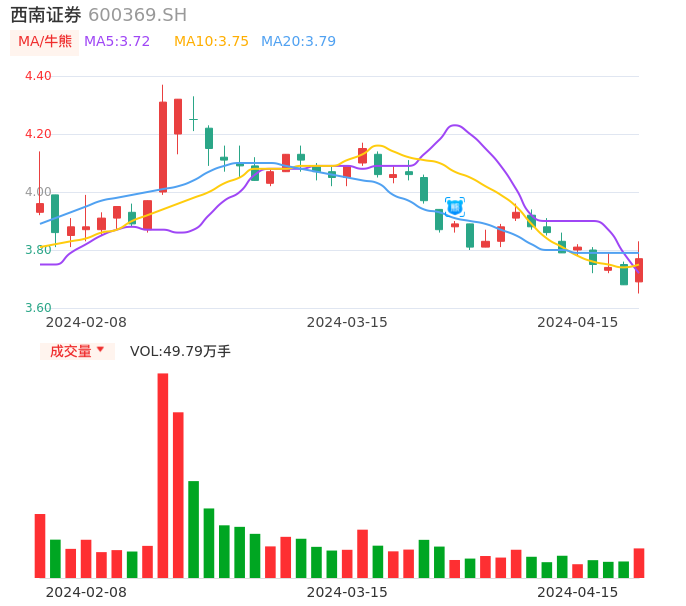Click the VOL:49.79万手 volume readout

tap(180, 351)
